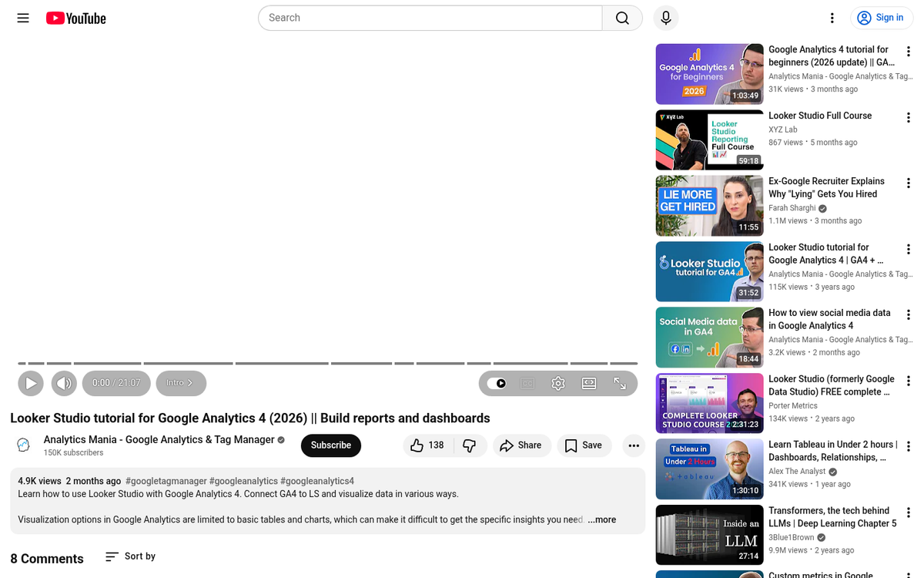Switch to theater mode
Image resolution: width=924 pixels, height=578 pixels.
click(589, 383)
